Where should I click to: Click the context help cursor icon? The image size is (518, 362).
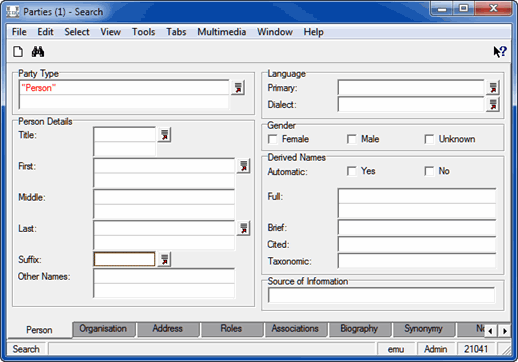tap(500, 52)
